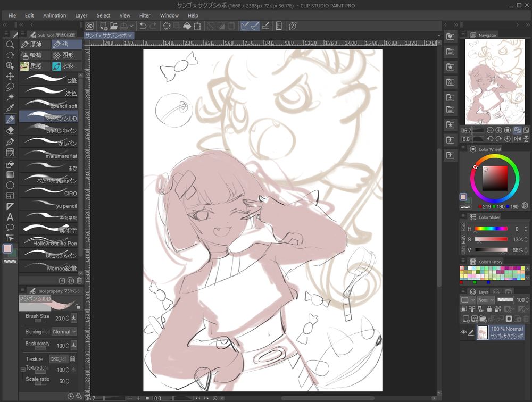Click the CLIP STUDIO launcher icon
This screenshot has width=532, height=402.
(x=89, y=26)
